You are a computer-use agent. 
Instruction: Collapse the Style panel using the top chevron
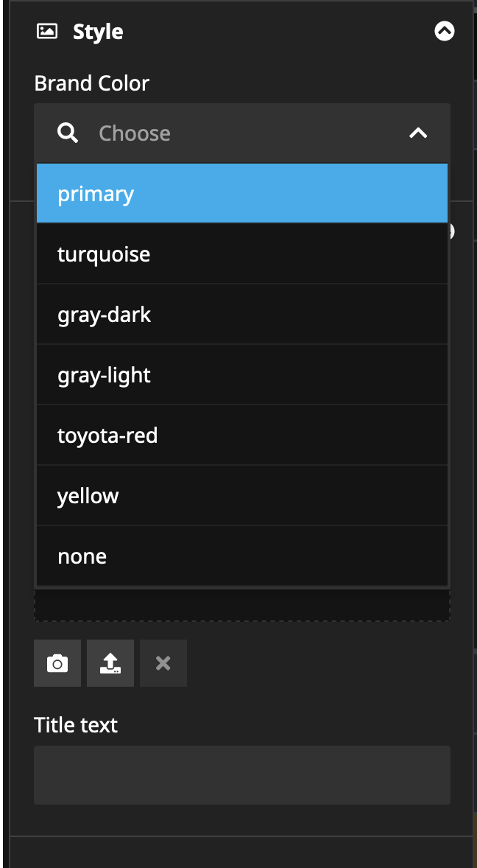444,31
